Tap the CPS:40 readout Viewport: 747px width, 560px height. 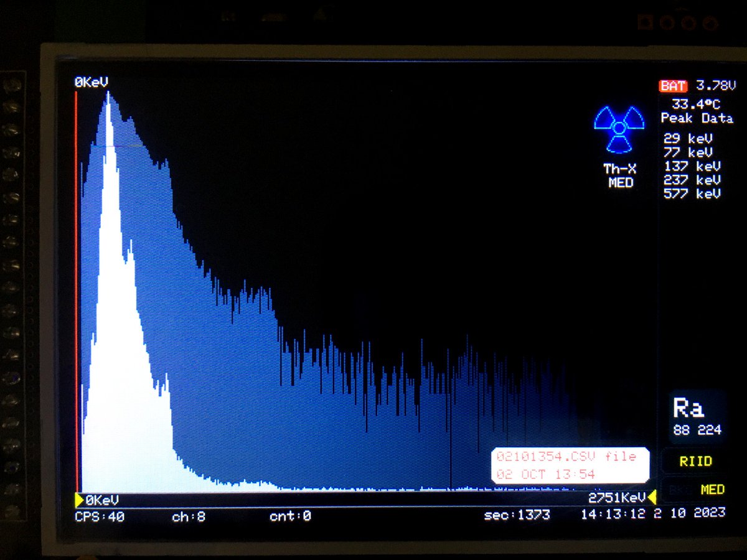(100, 516)
